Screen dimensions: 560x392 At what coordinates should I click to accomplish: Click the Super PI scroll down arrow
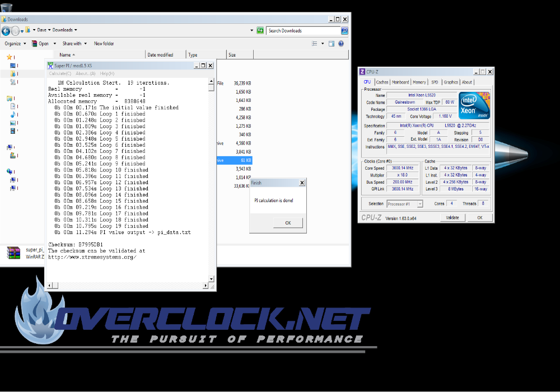(212, 279)
